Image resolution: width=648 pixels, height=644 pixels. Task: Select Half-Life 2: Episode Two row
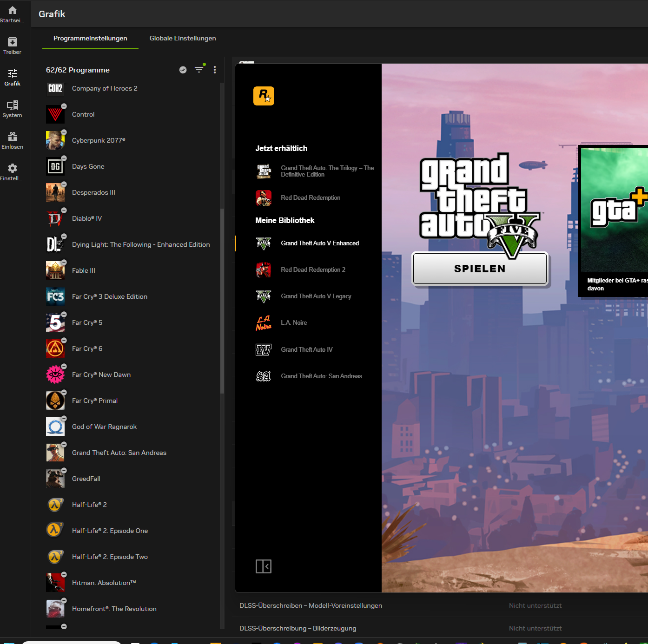(x=132, y=557)
